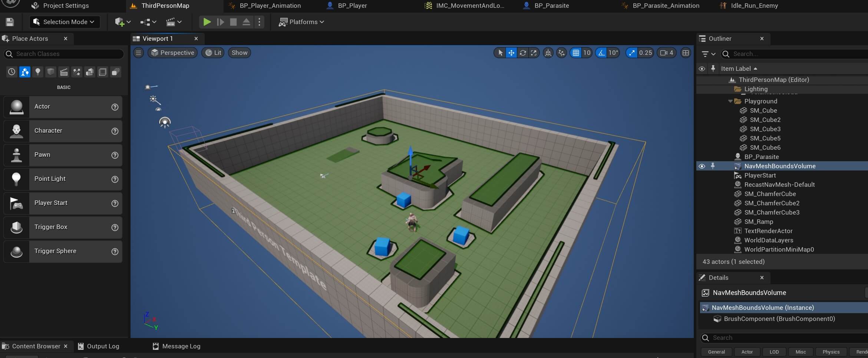Open the quick add content dropdown
The height and width of the screenshot is (358, 868).
pyautogui.click(x=123, y=22)
